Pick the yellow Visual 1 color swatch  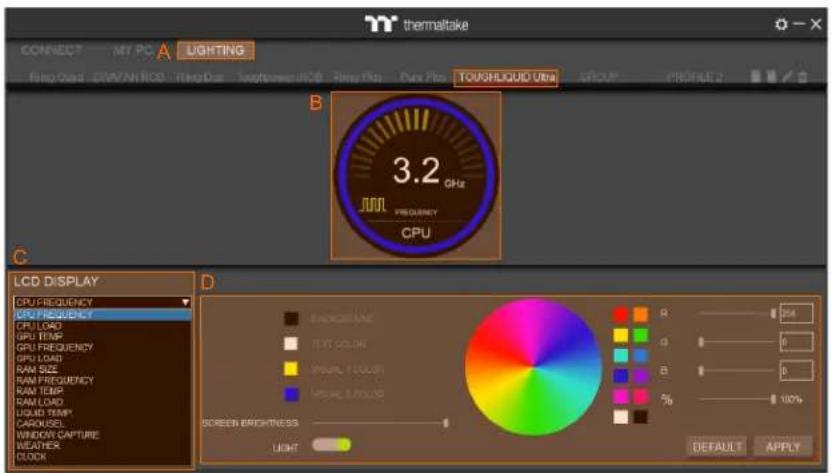[291, 369]
